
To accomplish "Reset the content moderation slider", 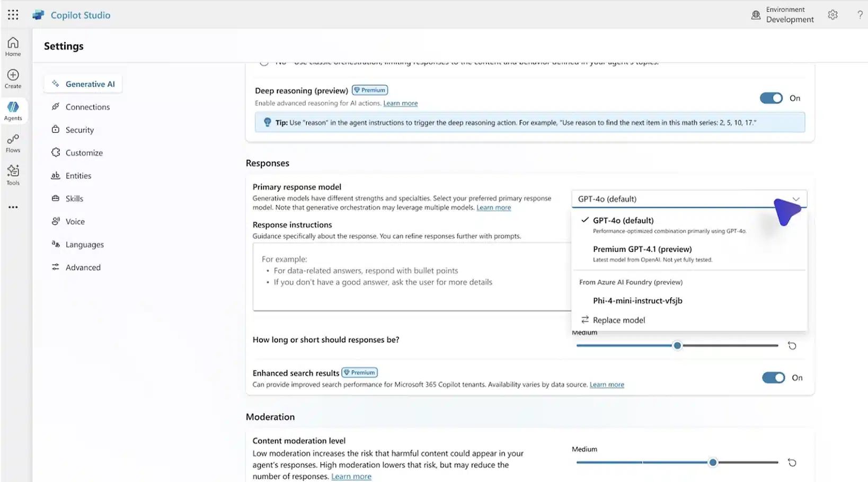I will click(x=792, y=462).
